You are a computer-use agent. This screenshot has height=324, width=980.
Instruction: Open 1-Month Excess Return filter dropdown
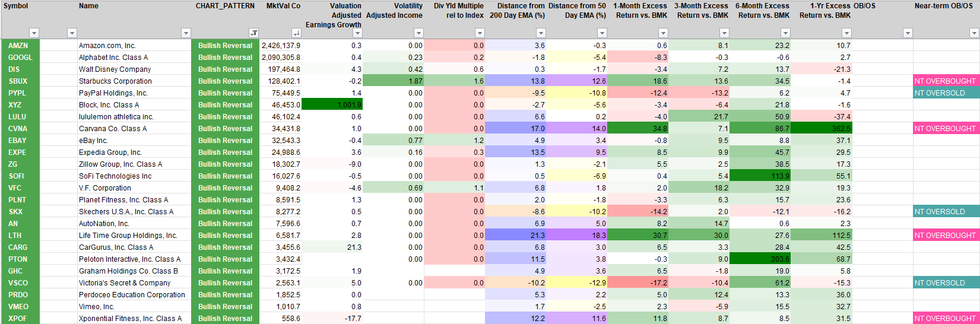[x=663, y=33]
